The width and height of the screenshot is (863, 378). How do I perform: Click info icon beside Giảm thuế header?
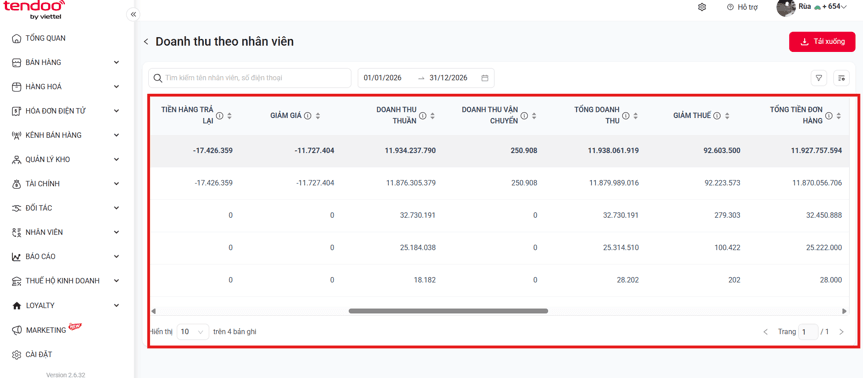[x=717, y=116]
